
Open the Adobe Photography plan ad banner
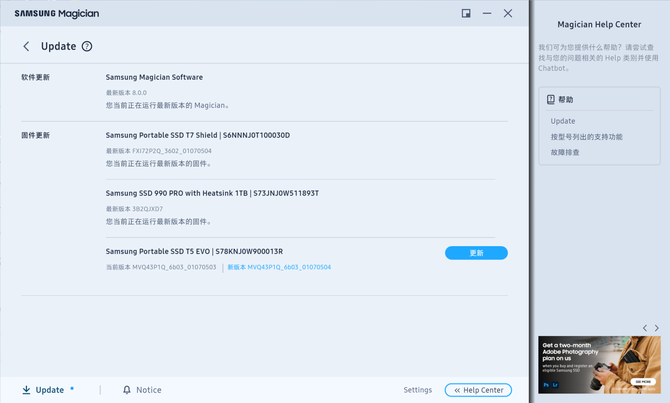point(598,364)
